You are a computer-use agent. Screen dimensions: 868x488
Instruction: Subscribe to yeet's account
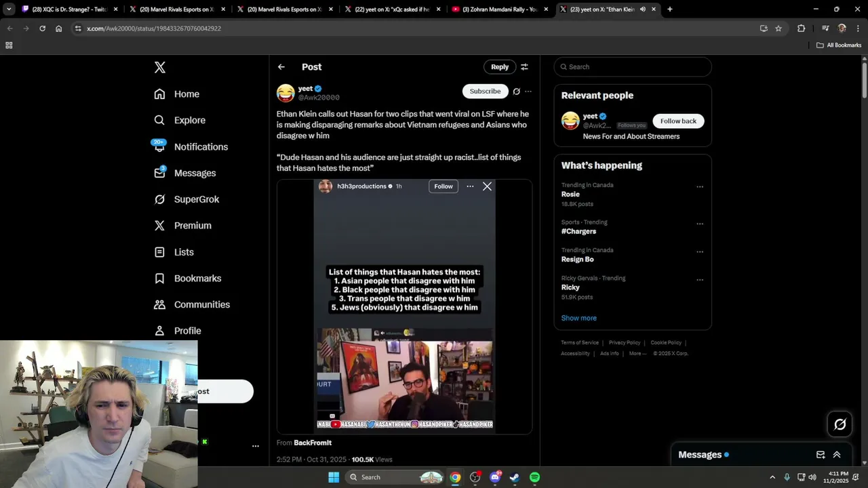coord(485,91)
